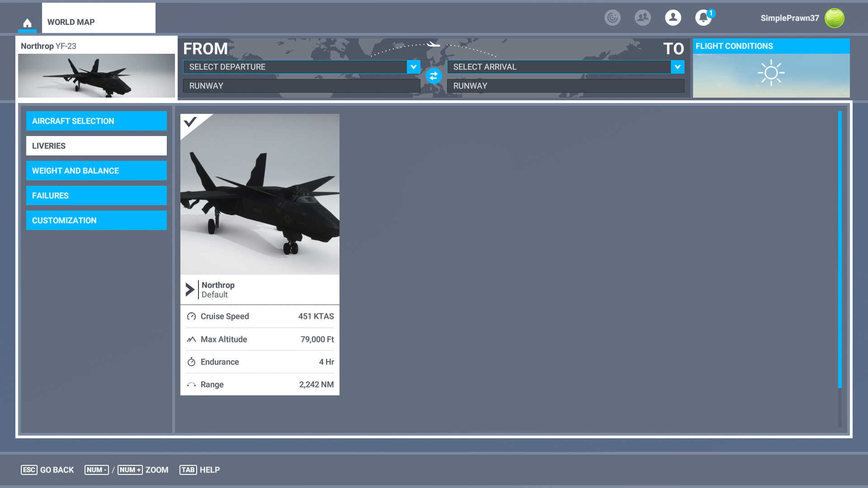This screenshot has height=488, width=868.
Task: Click the NUM + zoom key
Action: 130,470
